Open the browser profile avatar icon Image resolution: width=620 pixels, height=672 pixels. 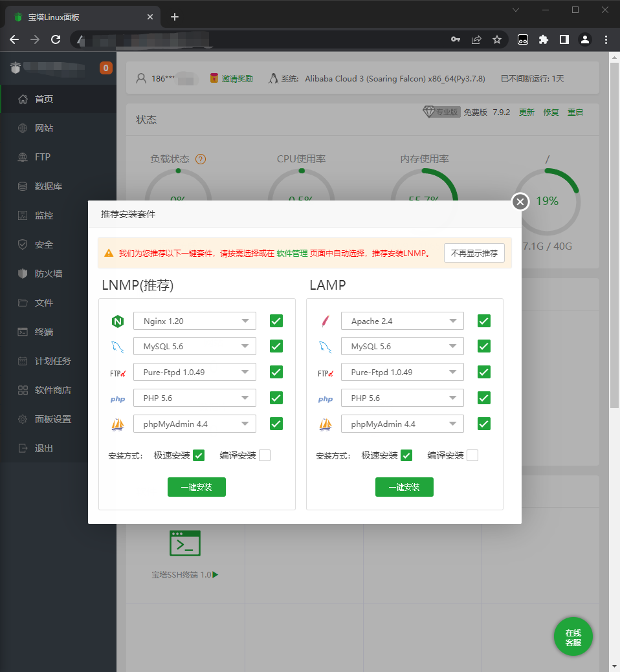point(585,40)
